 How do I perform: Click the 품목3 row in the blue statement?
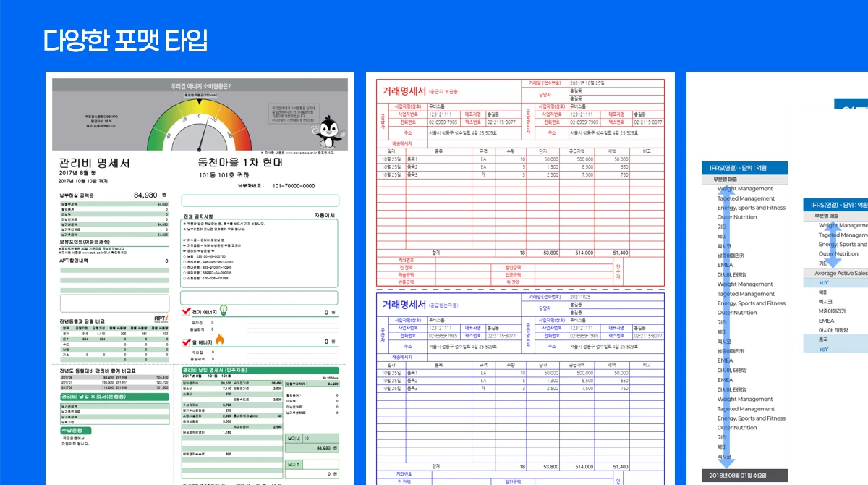(519, 388)
